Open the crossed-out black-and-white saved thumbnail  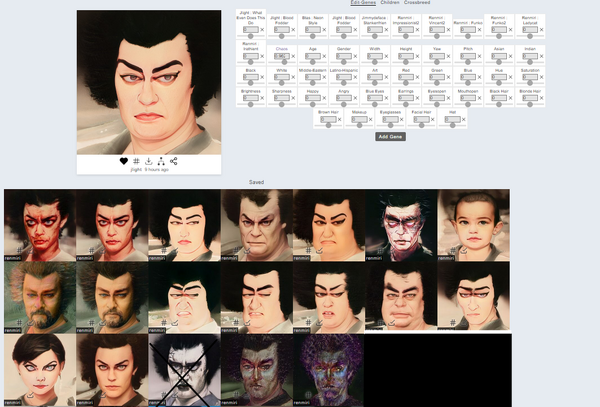click(x=184, y=370)
